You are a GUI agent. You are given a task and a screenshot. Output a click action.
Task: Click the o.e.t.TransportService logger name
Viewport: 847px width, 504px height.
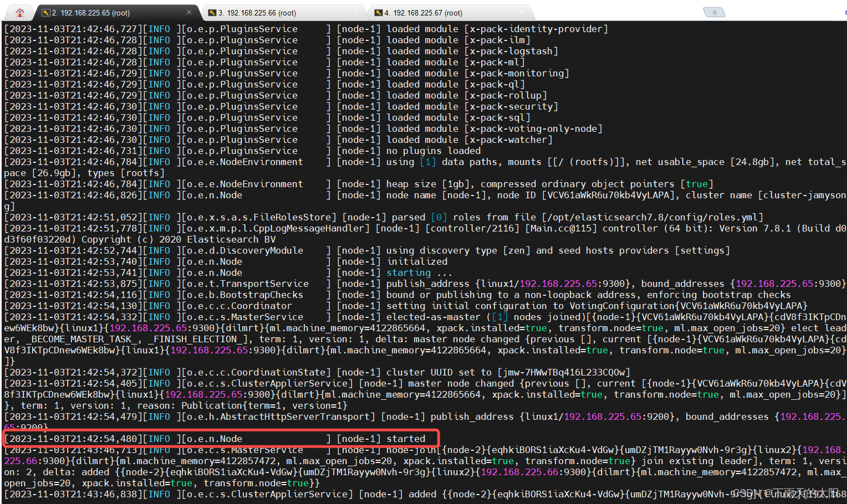point(248,284)
